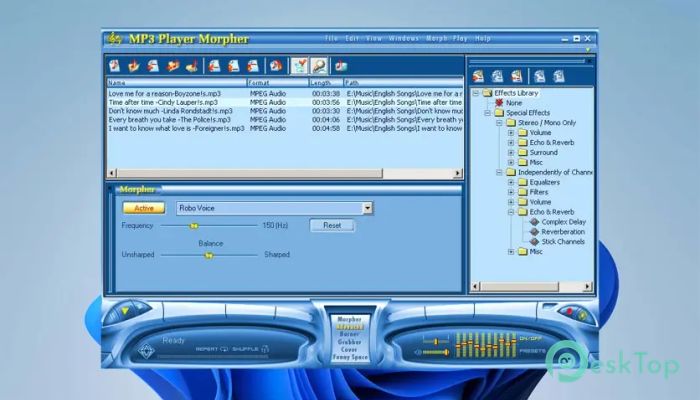Expand the Filters folder
Image resolution: width=700 pixels, height=400 pixels.
tap(511, 192)
